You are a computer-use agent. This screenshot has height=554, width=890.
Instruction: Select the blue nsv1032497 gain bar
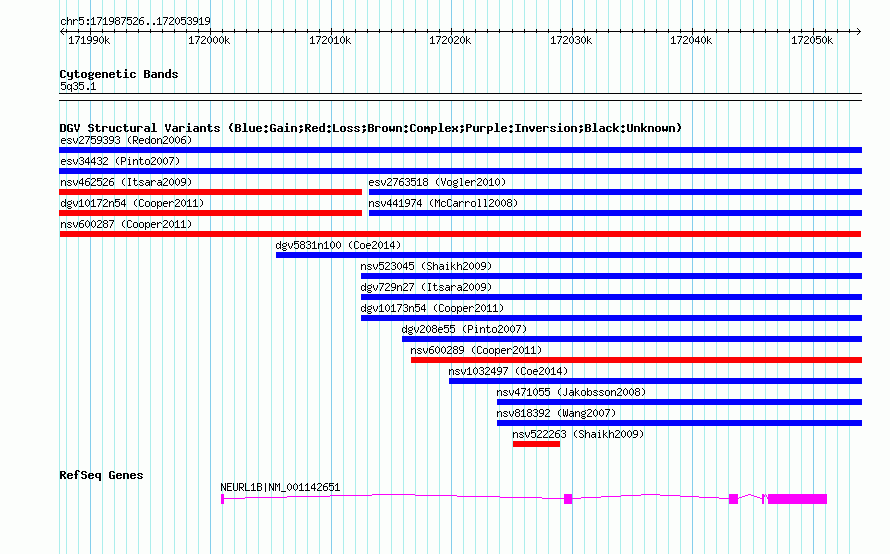656,381
